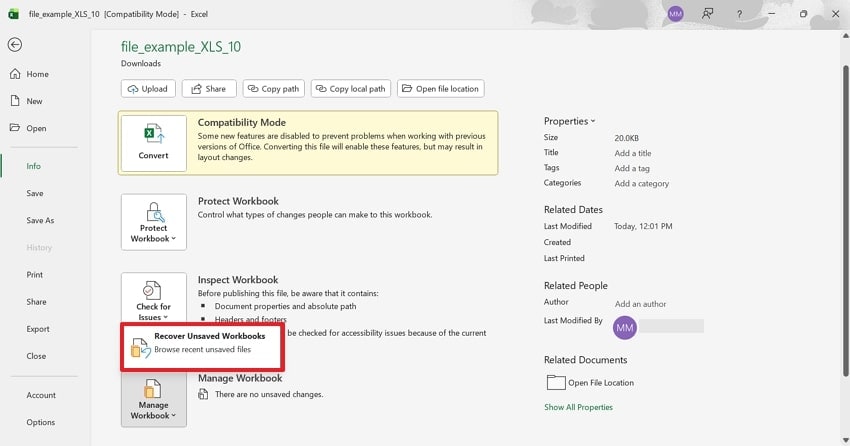The width and height of the screenshot is (850, 446).
Task: Click the back arrow to return to the workbook
Action: click(15, 44)
